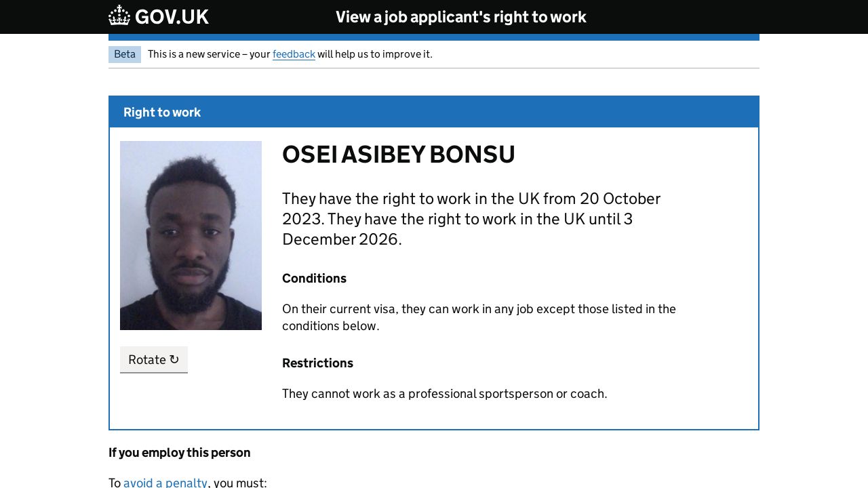Click the applicant's photo
Viewport: 868px width, 488px height.
(x=191, y=235)
